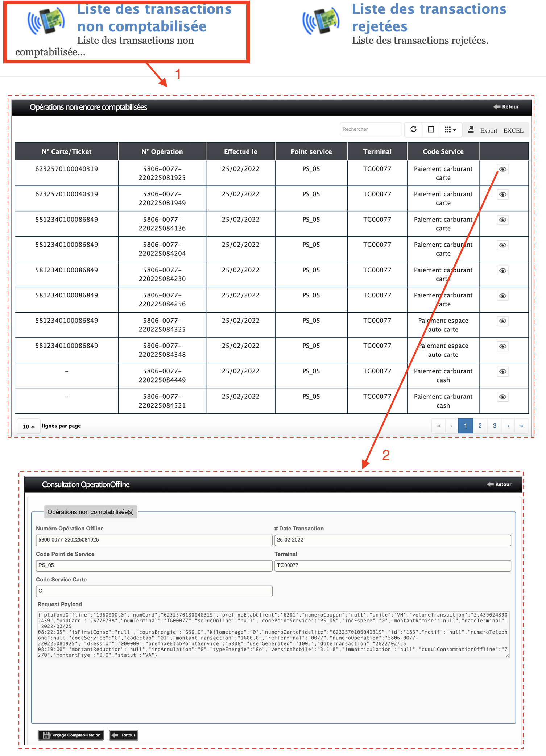Open the 10 lignes par page dropdown

click(x=28, y=426)
